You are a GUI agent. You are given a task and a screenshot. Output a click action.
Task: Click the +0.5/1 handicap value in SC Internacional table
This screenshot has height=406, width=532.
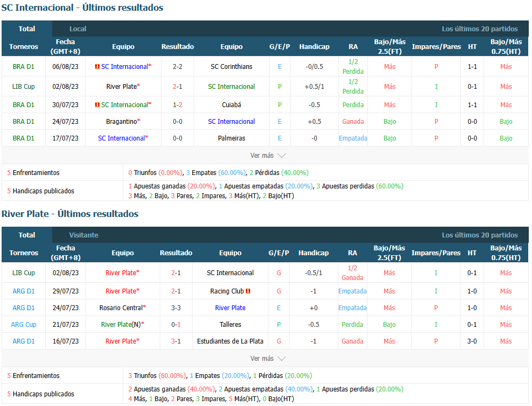click(314, 87)
